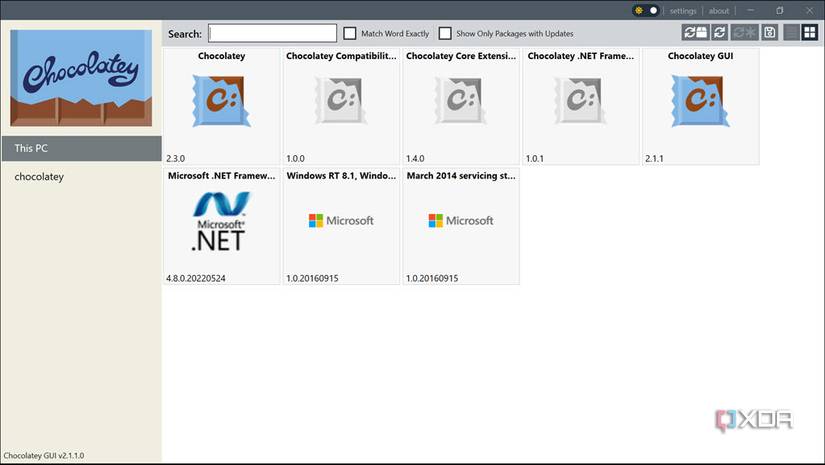Click the 'Chocolatey GUI' package title

[x=700, y=56]
